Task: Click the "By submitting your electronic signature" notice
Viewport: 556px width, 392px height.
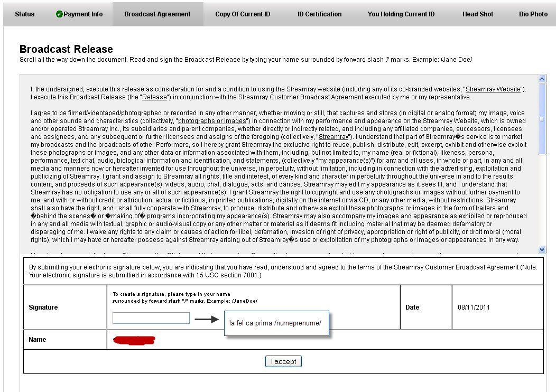Action: (283, 271)
